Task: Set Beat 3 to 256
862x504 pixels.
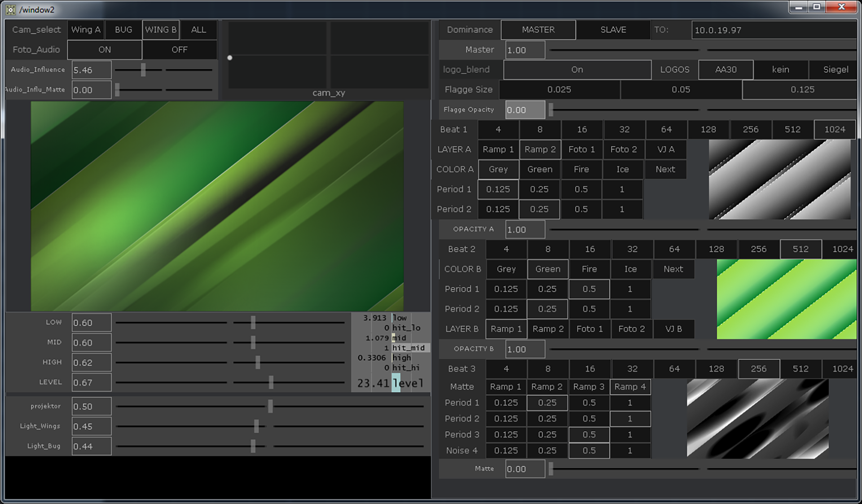Action: click(x=759, y=369)
